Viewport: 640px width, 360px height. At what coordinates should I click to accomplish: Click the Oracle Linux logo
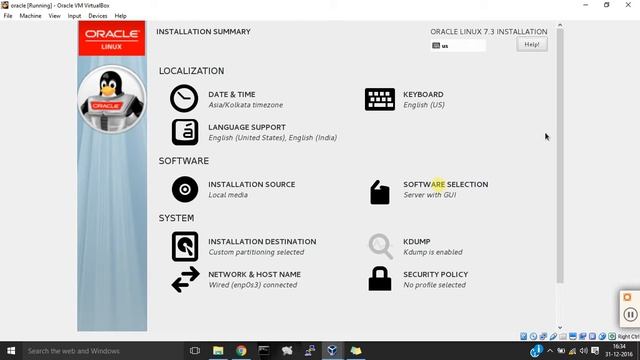click(x=112, y=38)
